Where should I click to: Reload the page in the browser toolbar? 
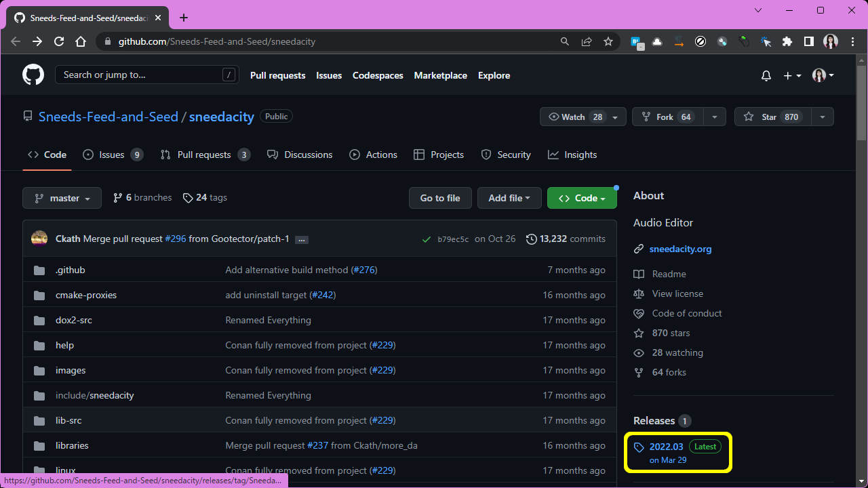[x=59, y=41]
